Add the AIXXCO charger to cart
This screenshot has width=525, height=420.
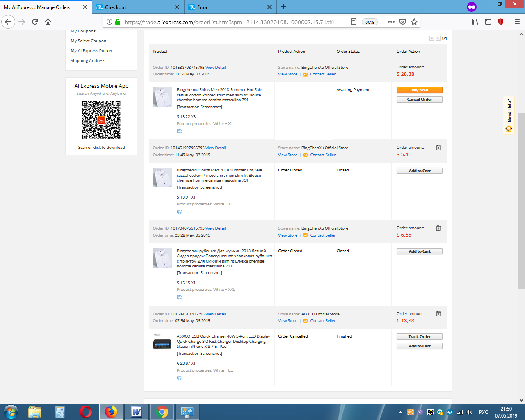[420, 346]
